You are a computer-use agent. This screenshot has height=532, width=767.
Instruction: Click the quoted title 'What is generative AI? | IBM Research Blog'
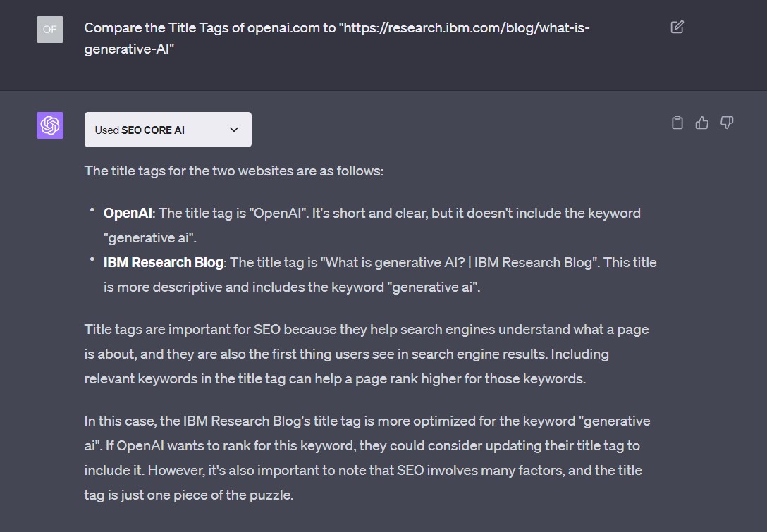[x=460, y=263]
